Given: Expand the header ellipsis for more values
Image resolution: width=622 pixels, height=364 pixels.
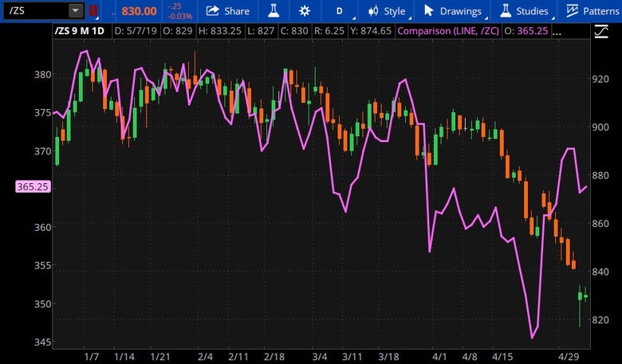Looking at the screenshot, I should [x=557, y=33].
